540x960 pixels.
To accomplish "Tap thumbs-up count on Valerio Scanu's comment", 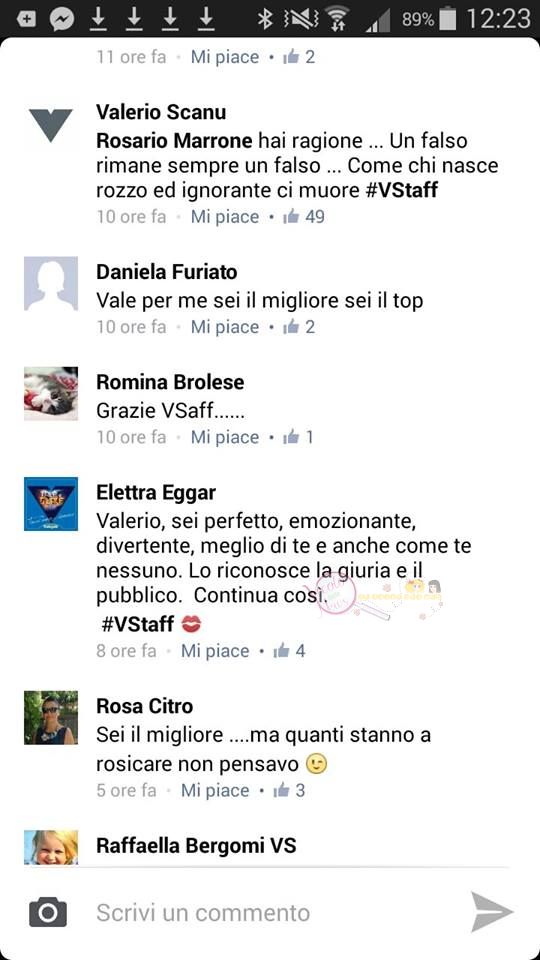I will click(x=315, y=217).
